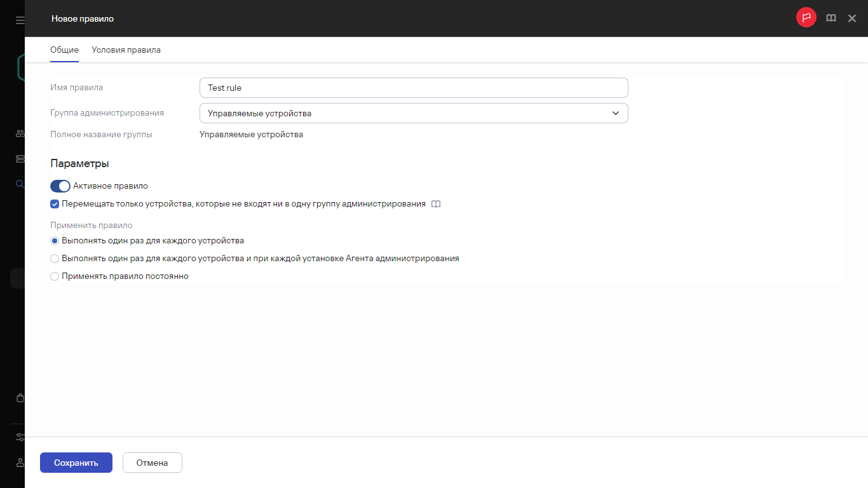This screenshot has width=868, height=488.
Task: Open the user account icon in sidebar
Action: click(x=20, y=463)
